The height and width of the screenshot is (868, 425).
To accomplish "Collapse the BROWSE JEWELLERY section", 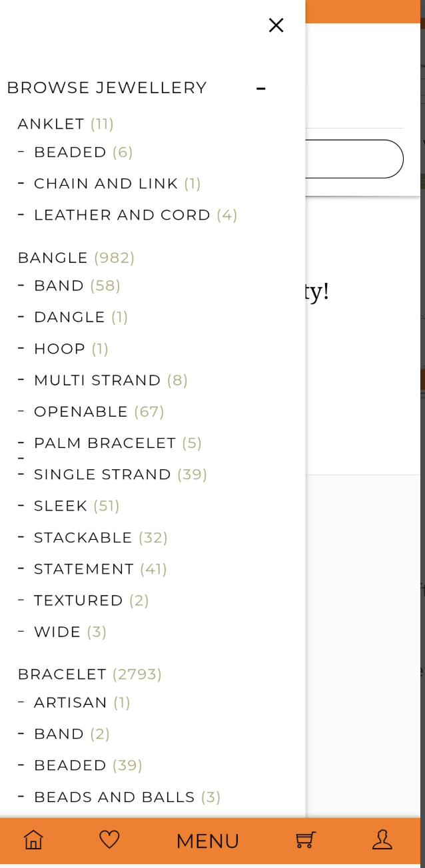I will [x=260, y=87].
